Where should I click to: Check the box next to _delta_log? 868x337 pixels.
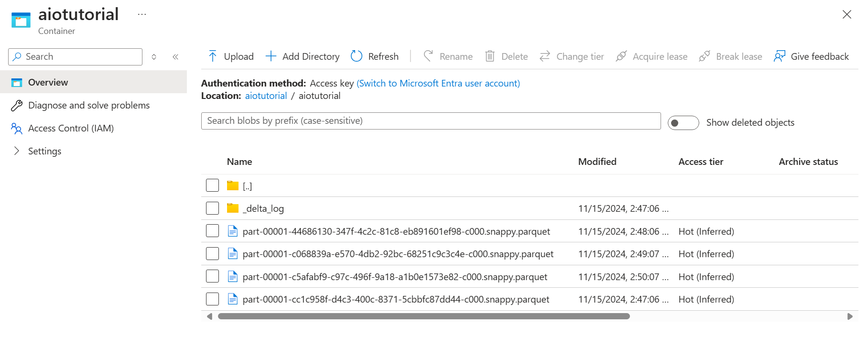tap(212, 208)
